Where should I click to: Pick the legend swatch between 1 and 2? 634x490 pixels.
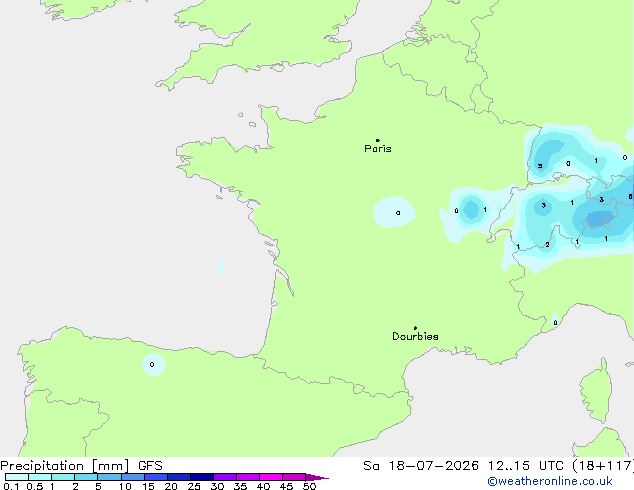tap(63, 477)
